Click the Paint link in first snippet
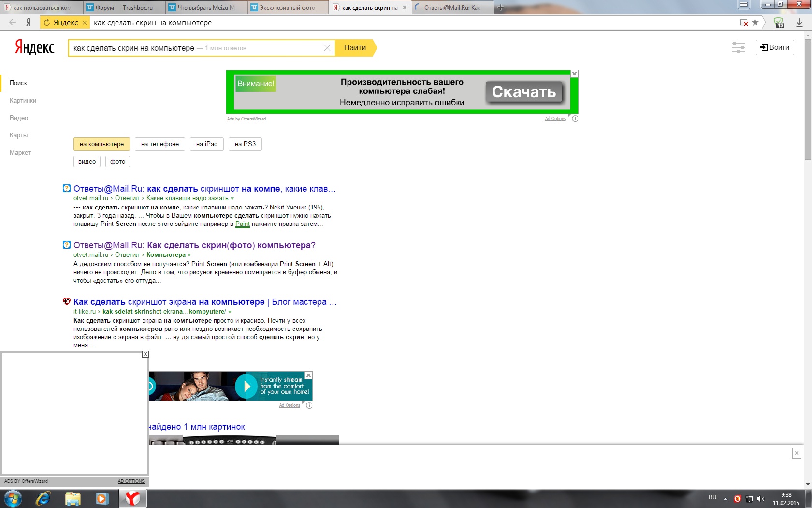The width and height of the screenshot is (812, 508). tap(243, 224)
